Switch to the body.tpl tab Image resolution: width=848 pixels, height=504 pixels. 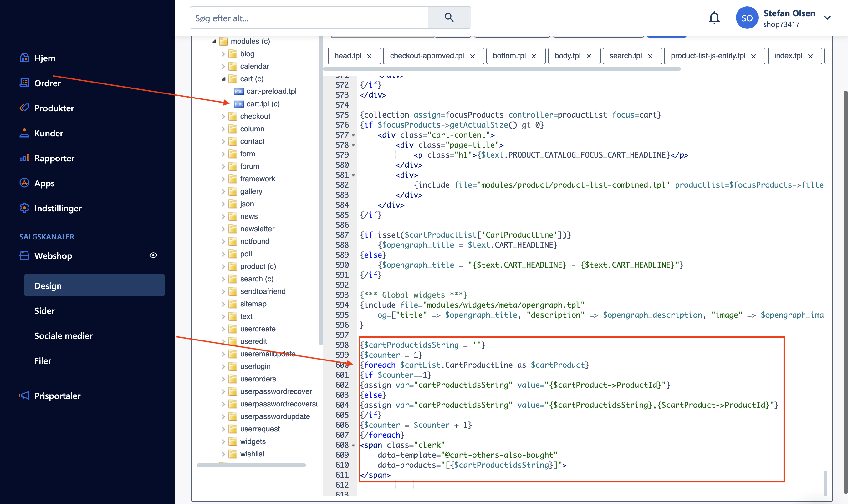567,56
